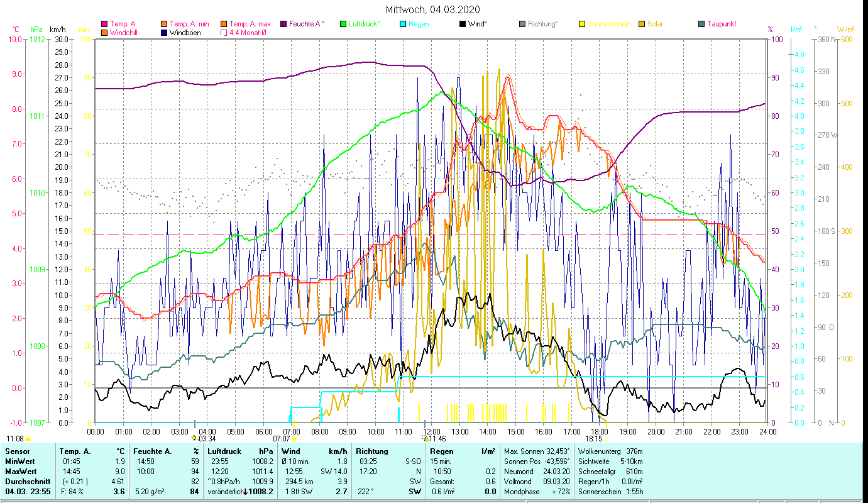This screenshot has height=503, width=868.
Task: Click the maximum temperature value 9.0
Action: pyautogui.click(x=119, y=472)
